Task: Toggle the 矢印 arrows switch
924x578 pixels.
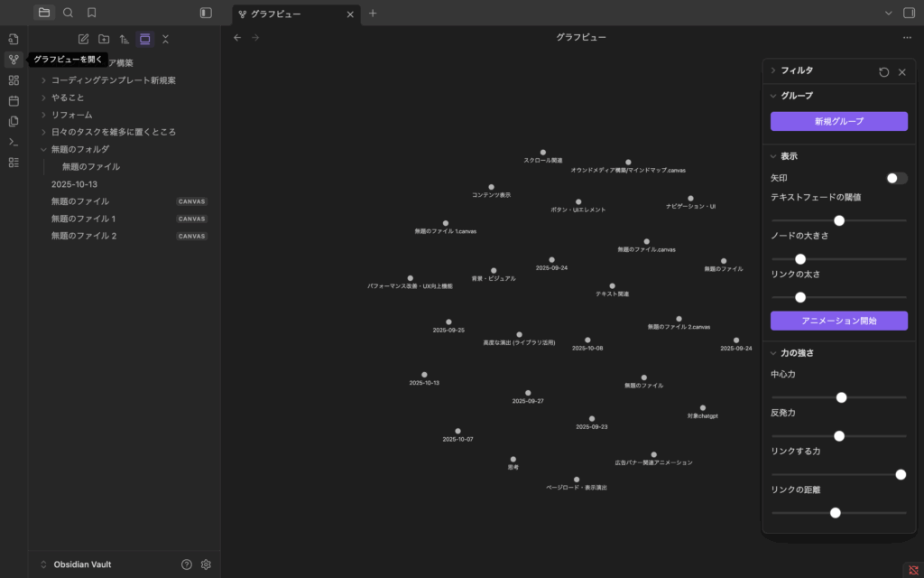Action: (896, 178)
